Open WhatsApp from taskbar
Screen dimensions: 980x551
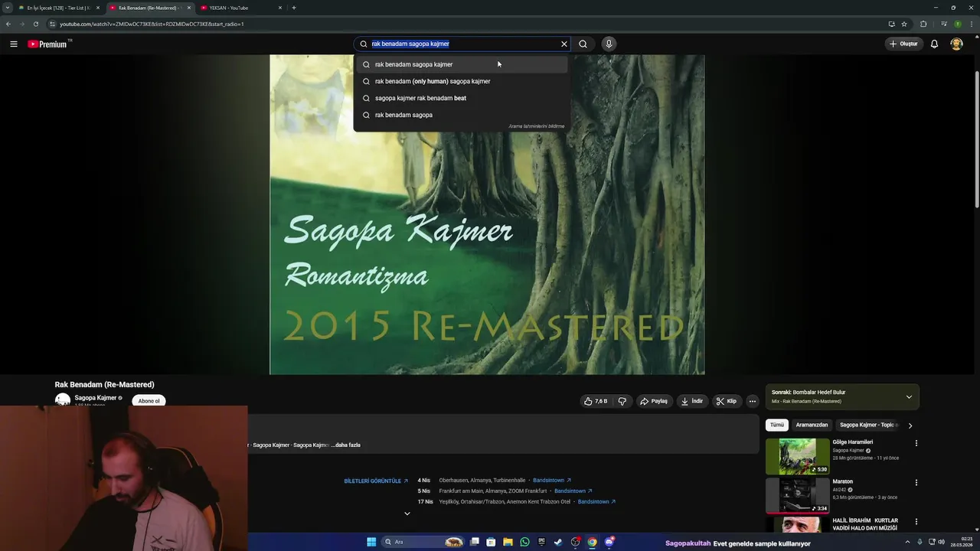tap(524, 542)
